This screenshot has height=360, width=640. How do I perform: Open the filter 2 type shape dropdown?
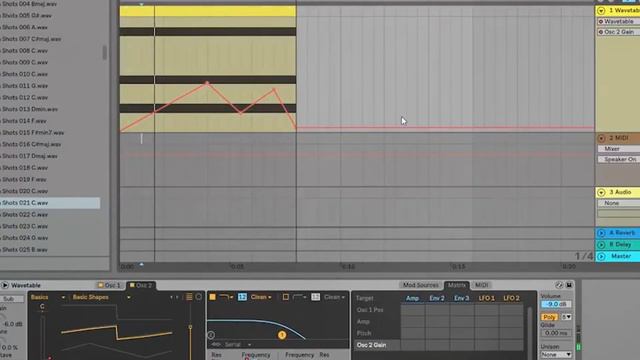(300, 297)
